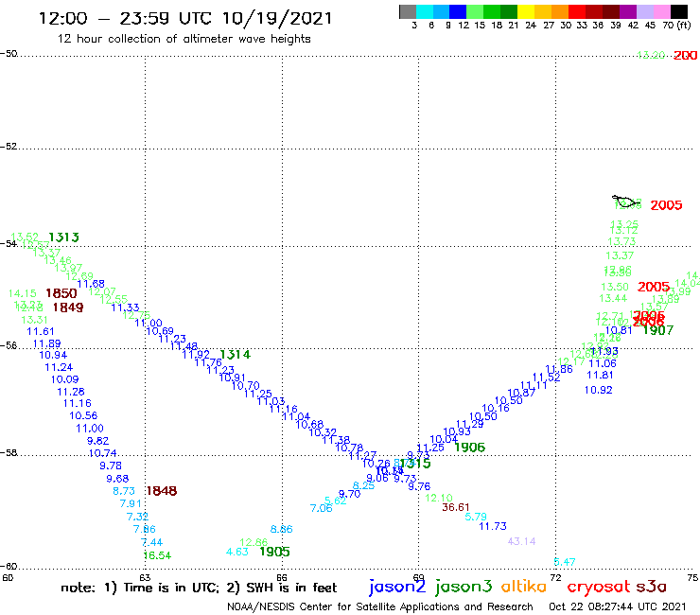Select the blue value 10.92

tap(598, 391)
